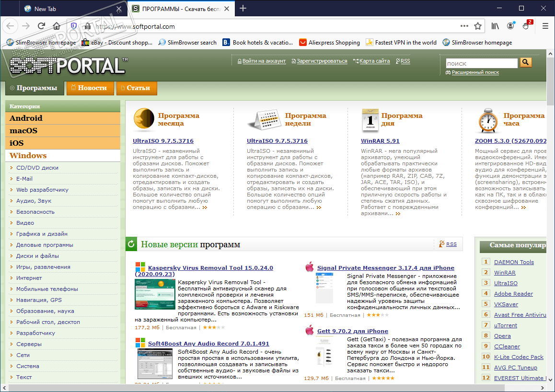Click the alarm clock Программа часа icon
This screenshot has width=555, height=392.
coord(488,121)
